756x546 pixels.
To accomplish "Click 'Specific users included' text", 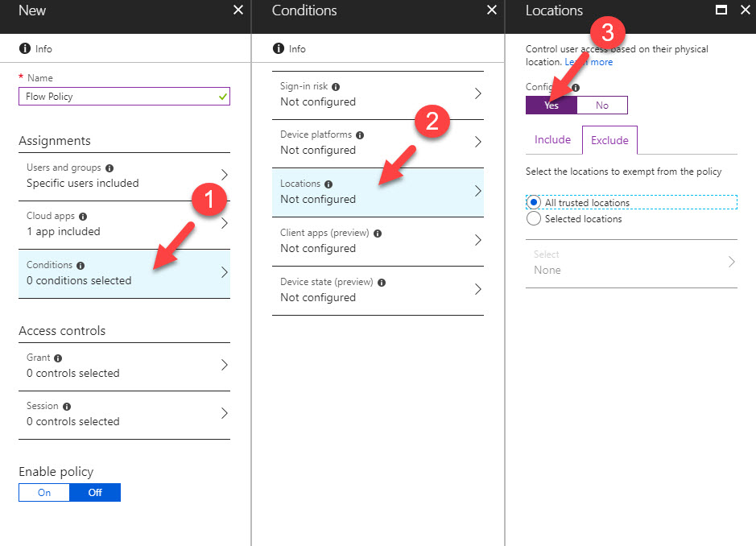I will click(82, 184).
